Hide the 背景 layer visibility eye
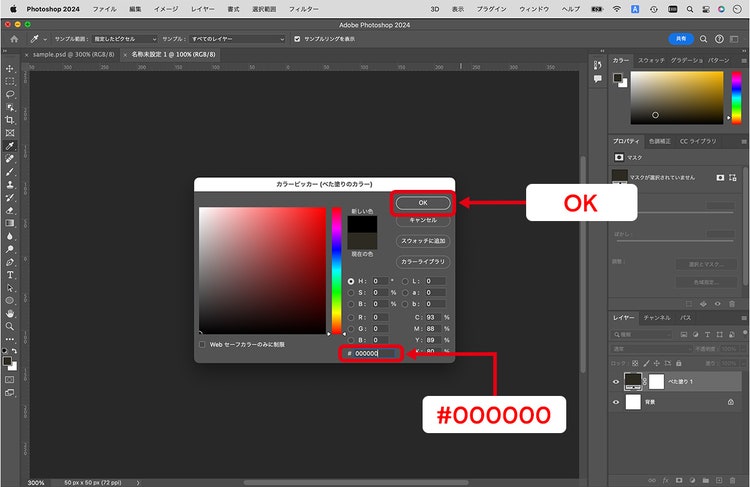Viewport: 750px width, 487px height. pos(616,402)
